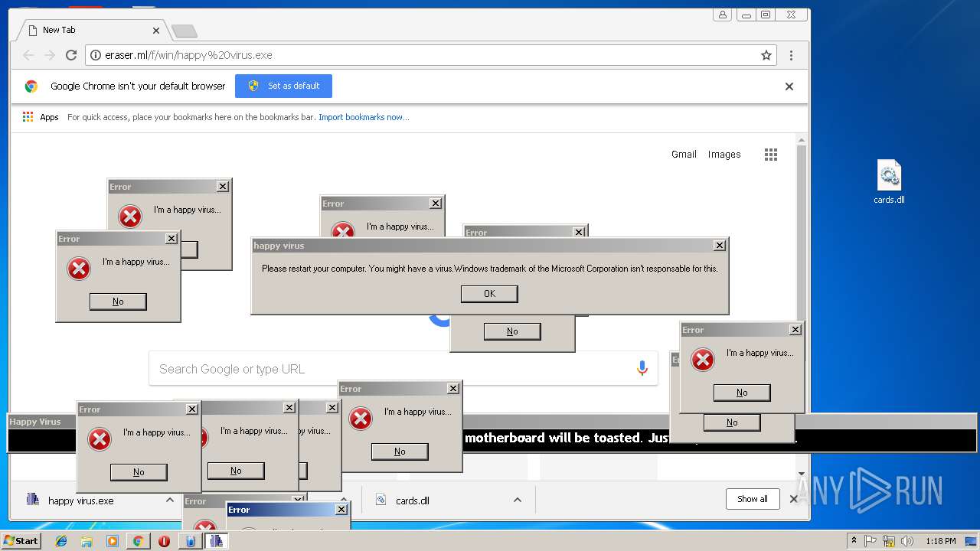Go back with Chrome's back arrow

(x=28, y=55)
